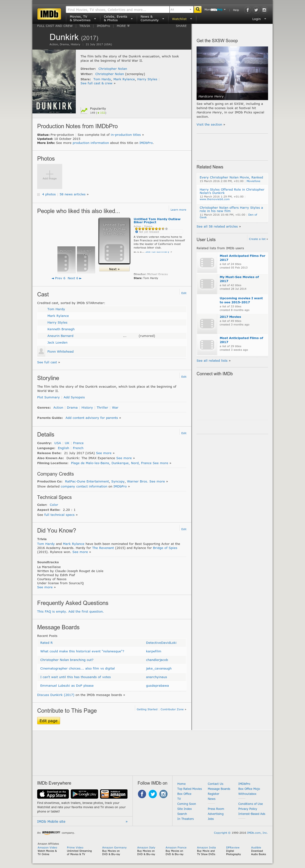Expand the News & Community menu
Viewport: 305px width, 868px height.
tap(152, 19)
